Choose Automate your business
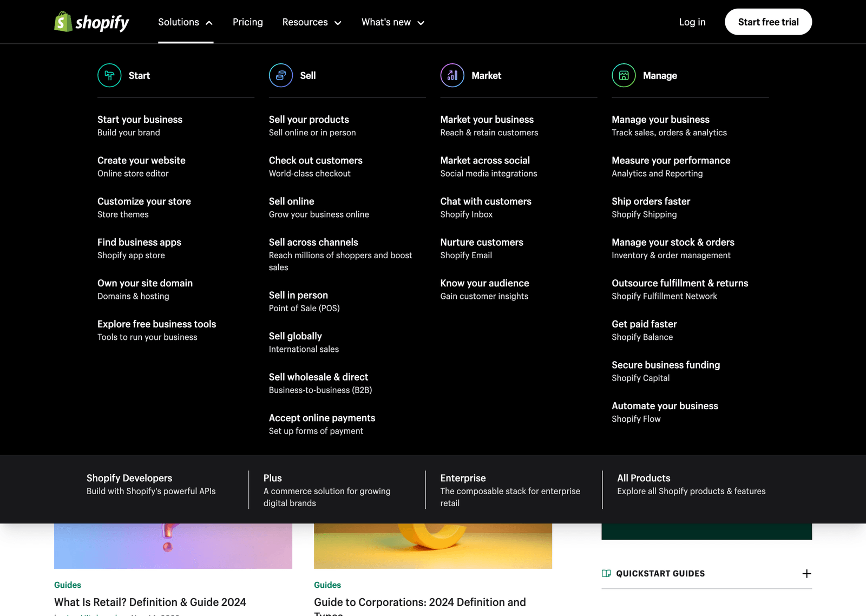Image resolution: width=866 pixels, height=616 pixels. [665, 412]
